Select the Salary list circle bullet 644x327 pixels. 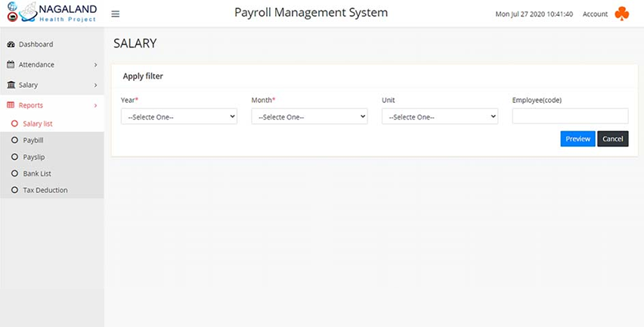14,123
